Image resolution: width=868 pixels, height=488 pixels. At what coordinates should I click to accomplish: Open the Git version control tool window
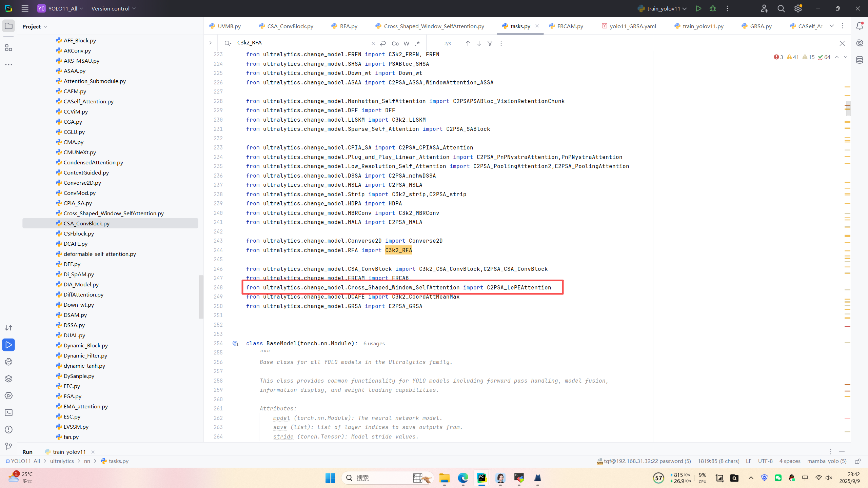[x=8, y=446]
